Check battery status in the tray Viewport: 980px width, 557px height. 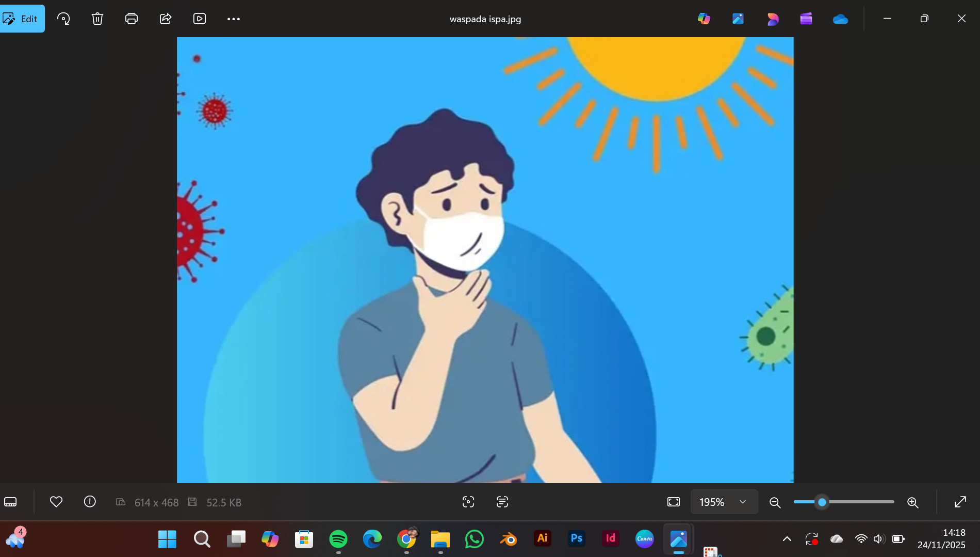pos(899,539)
